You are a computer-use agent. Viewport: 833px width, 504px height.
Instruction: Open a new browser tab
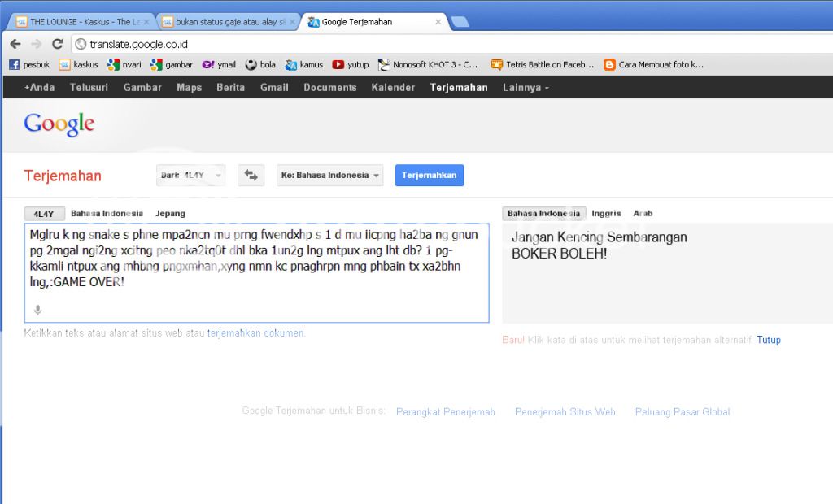pos(460,22)
